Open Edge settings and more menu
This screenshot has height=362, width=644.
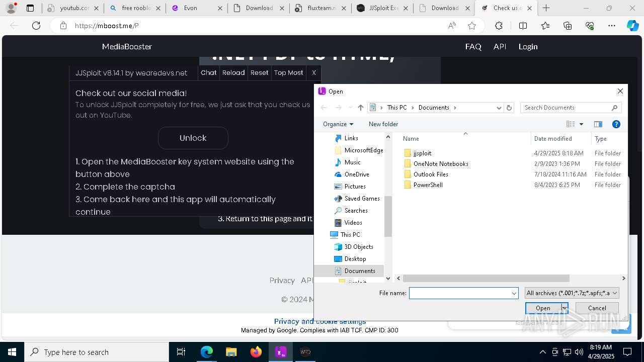(x=612, y=26)
